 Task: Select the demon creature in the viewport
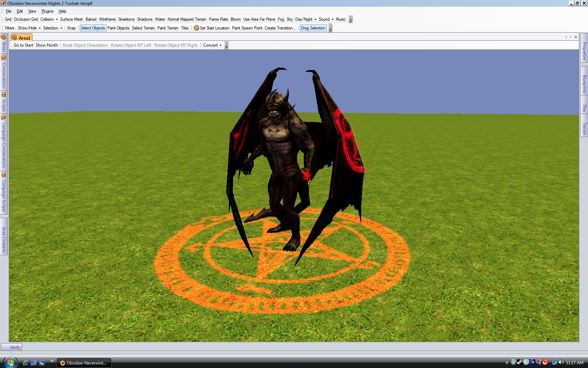pos(280,158)
